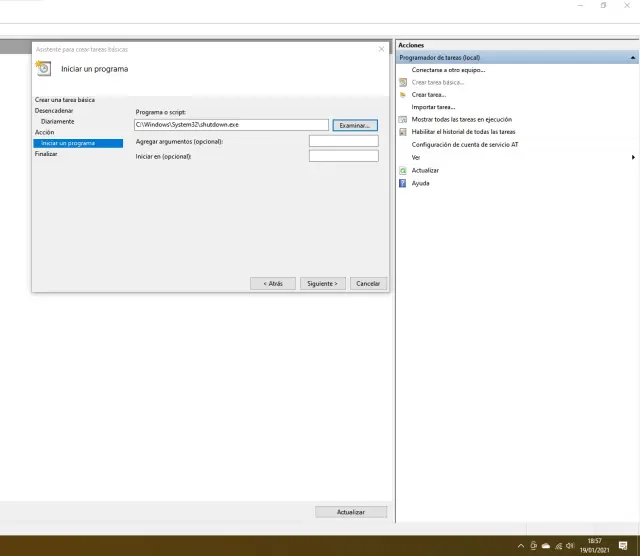Viewport: 640px width, 556px height.
Task: Click the green Actualizar icon in Acciones
Action: point(402,171)
